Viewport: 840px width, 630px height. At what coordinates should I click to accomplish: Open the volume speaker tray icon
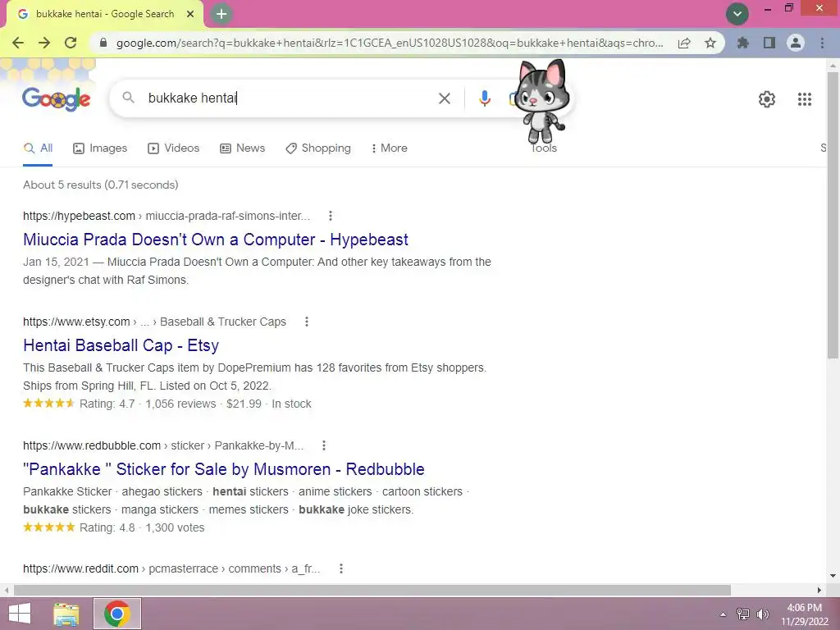click(x=762, y=614)
